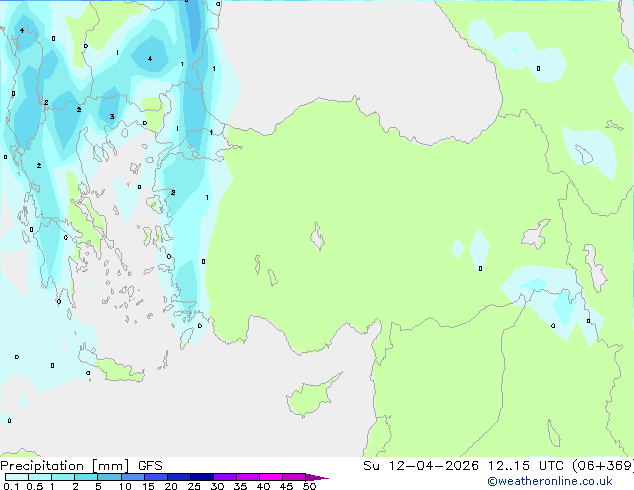Select the 1–2 mm legend color swatch
Image resolution: width=634 pixels, height=490 pixels.
(63, 477)
